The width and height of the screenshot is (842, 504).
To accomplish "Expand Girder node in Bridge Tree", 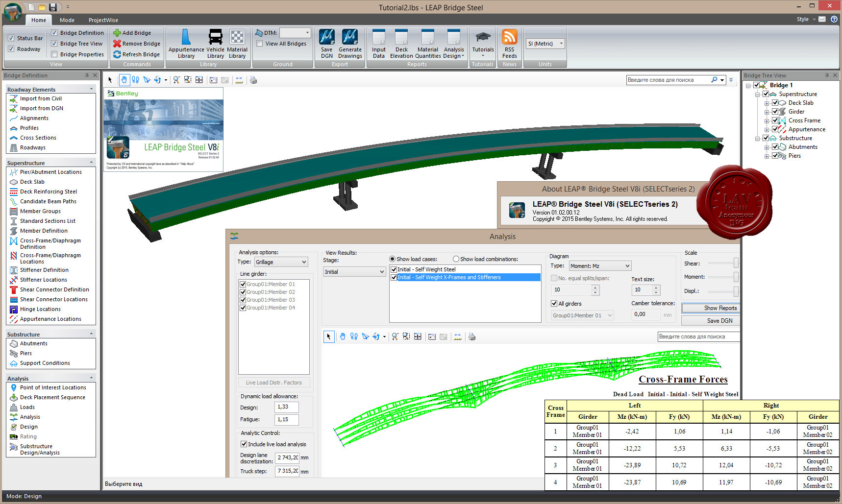I will [x=767, y=112].
